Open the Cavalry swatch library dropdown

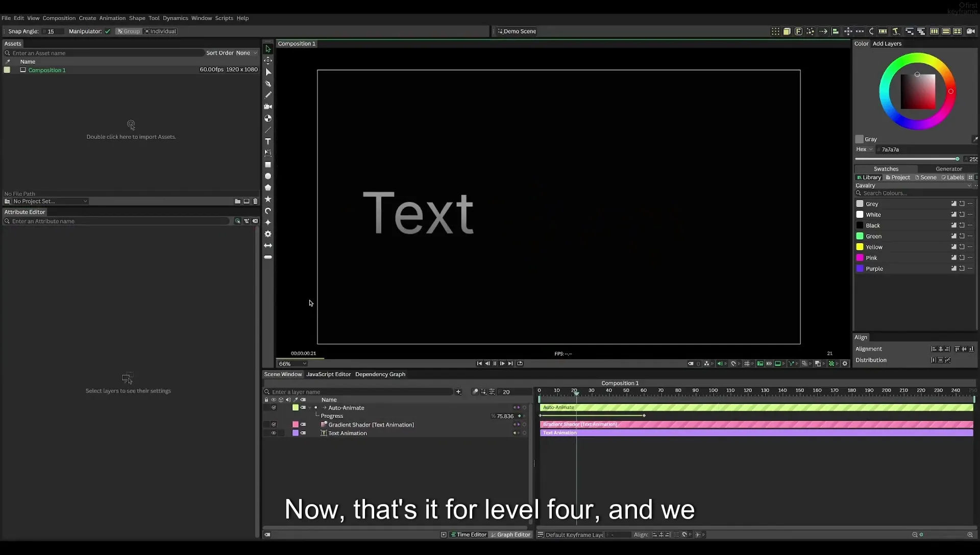click(914, 186)
